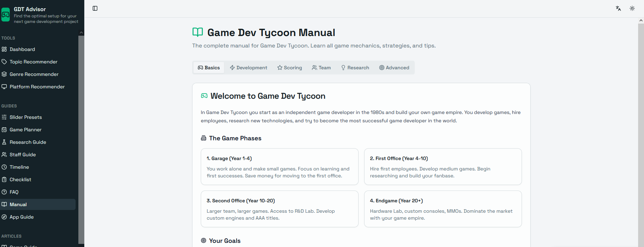
Task: Click the ARTICLES section label
Action: point(11,236)
